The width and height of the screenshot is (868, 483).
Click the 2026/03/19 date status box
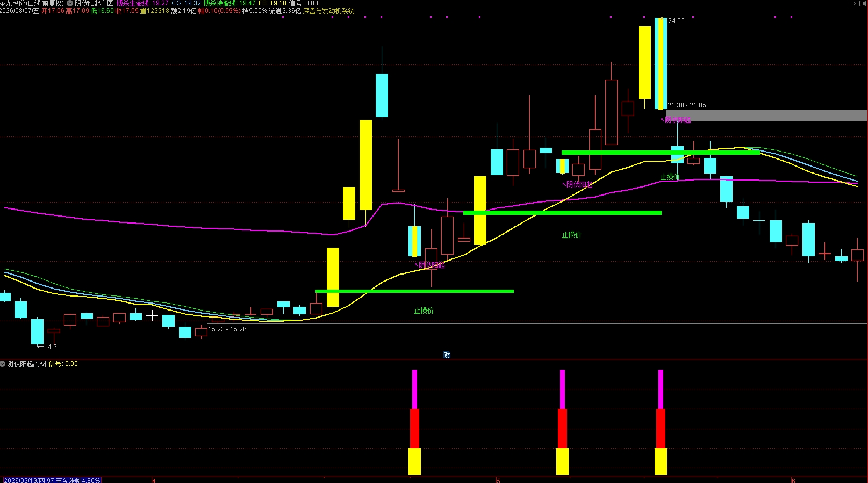[x=52, y=480]
